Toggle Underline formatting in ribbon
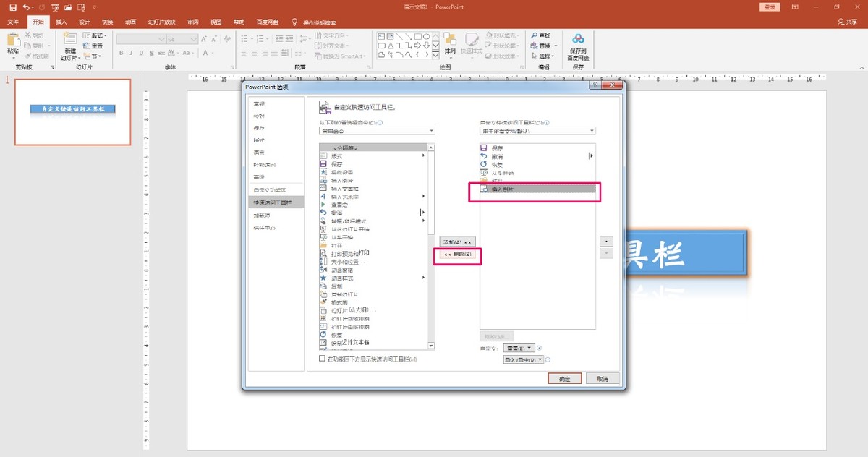 141,53
